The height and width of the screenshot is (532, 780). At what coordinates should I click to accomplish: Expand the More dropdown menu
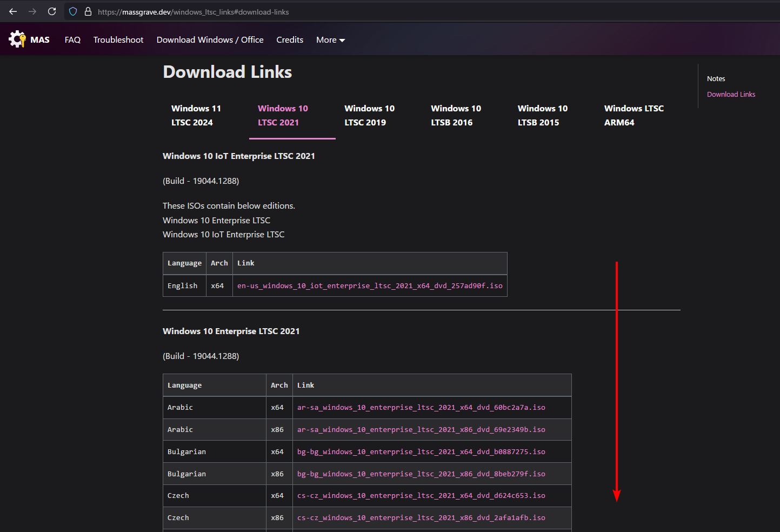pos(330,40)
